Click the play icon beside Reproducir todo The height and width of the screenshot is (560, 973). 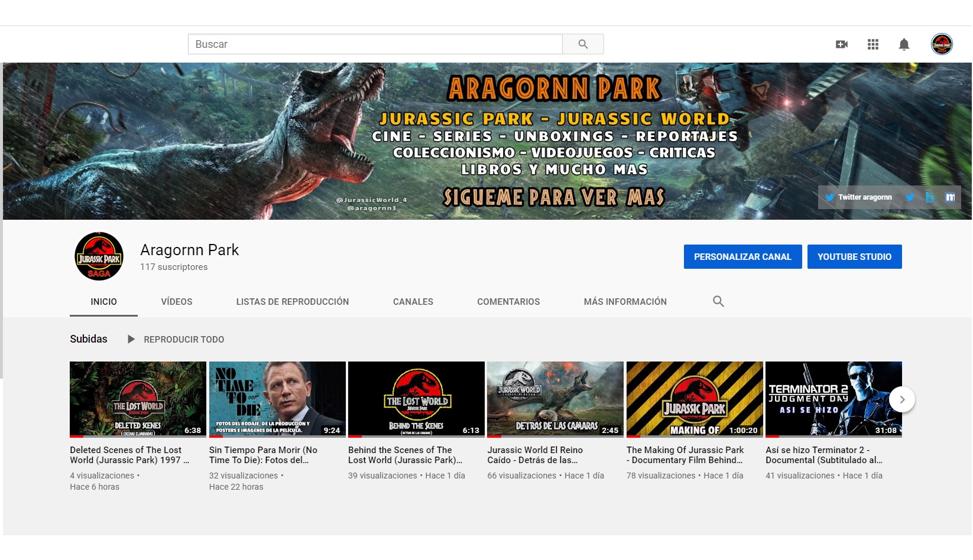[x=131, y=339]
